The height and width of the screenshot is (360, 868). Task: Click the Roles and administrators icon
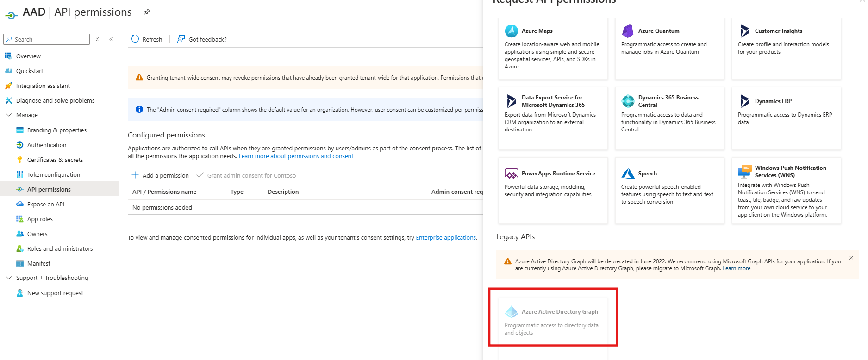(x=20, y=248)
